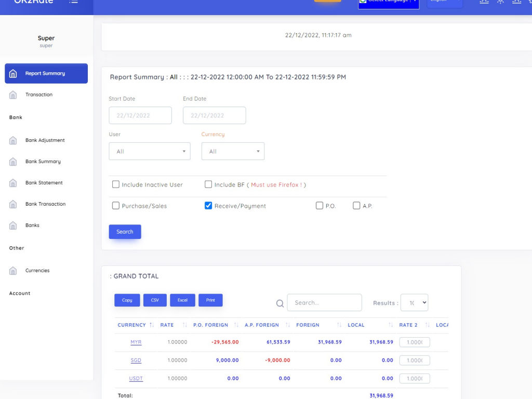Open Transaction in the sidebar
This screenshot has width=532, height=399.
pos(39,95)
